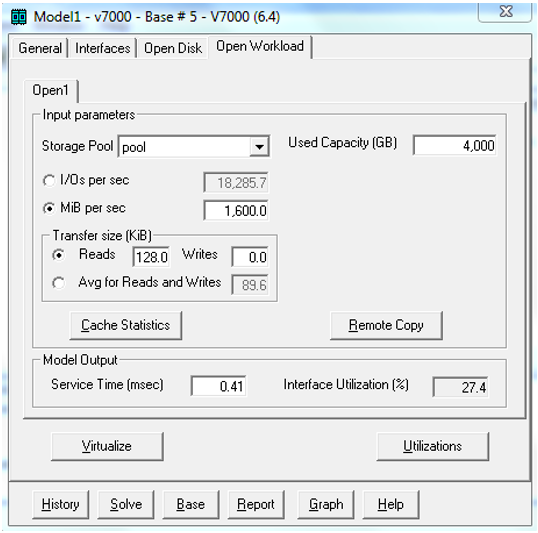Screen dimensions: 538x533
Task: Open the Cache Statistics dialog
Action: point(126,325)
